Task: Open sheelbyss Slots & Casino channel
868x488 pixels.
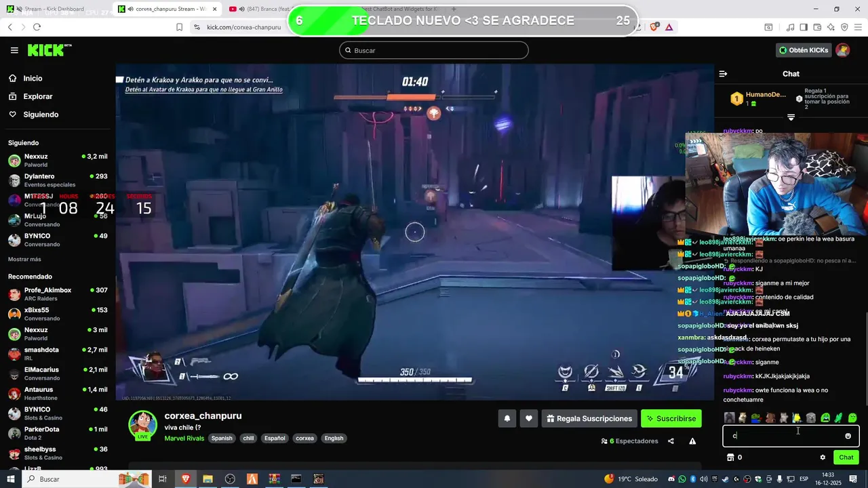Action: pyautogui.click(x=58, y=453)
